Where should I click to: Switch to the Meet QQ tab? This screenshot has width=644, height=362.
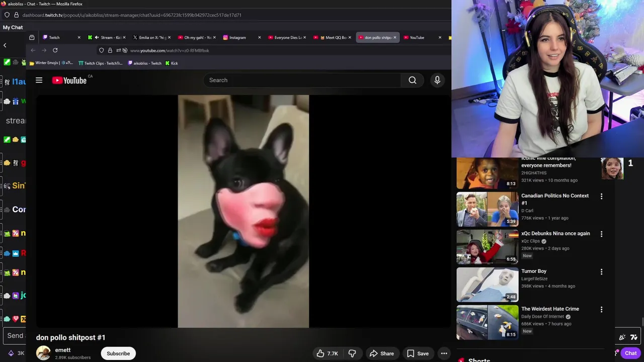pyautogui.click(x=331, y=37)
